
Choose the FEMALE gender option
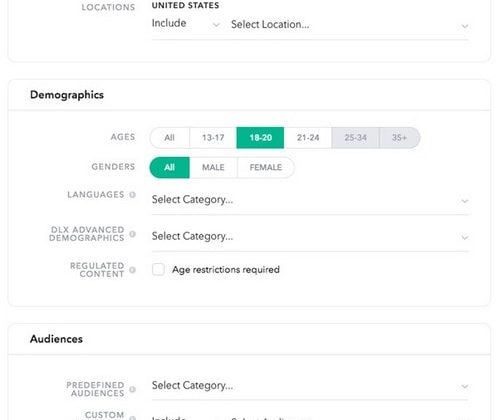[266, 167]
